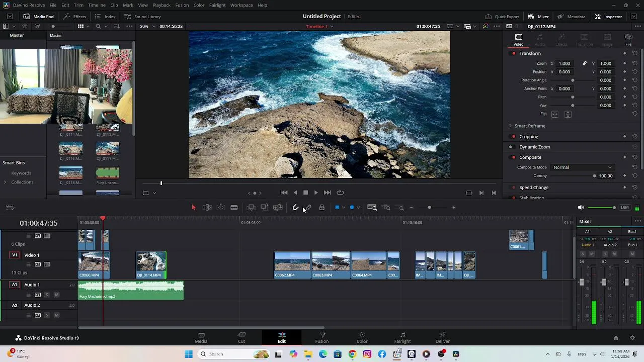Activate the Blade Edit Mode tool
Screen dimensions: 644x362
coord(234,208)
